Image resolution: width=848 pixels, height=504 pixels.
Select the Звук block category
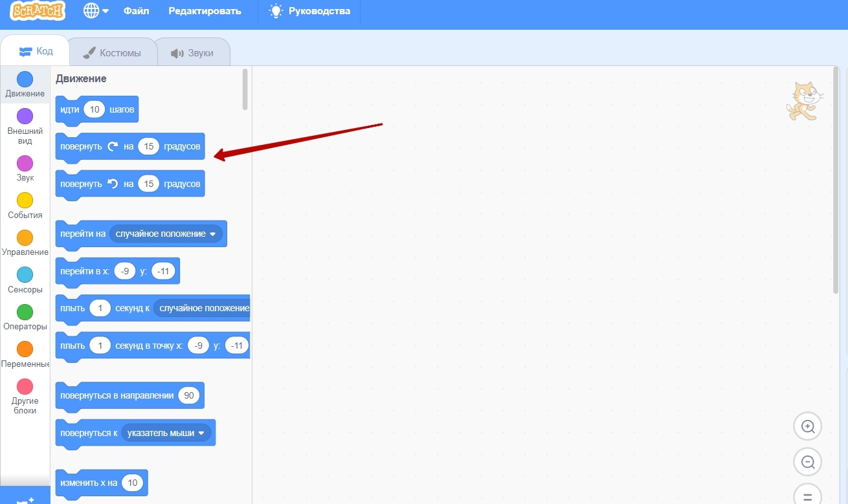[25, 168]
